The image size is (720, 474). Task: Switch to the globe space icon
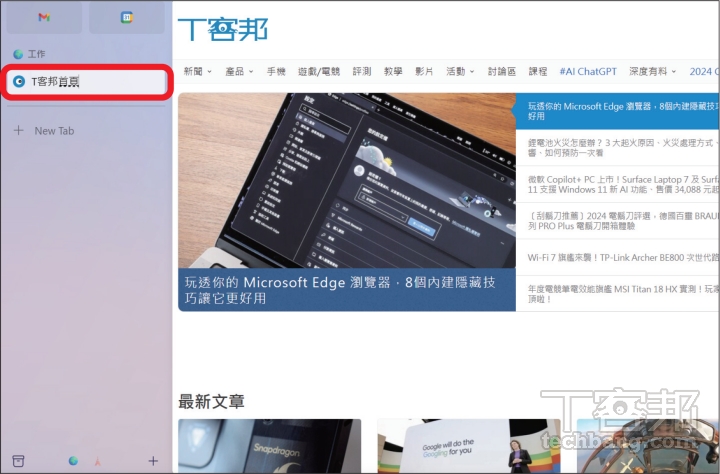(73, 461)
